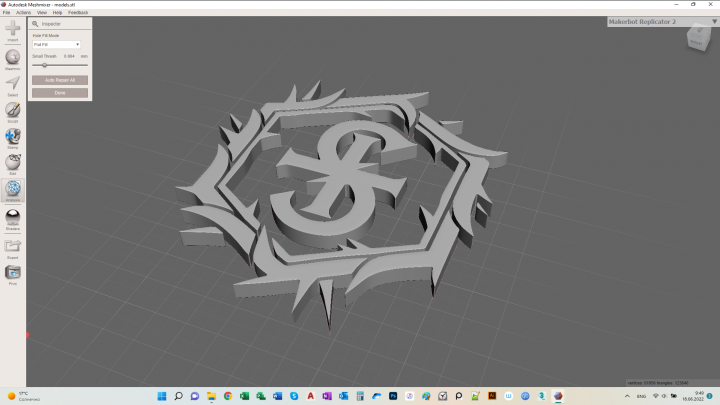Open OneNote from the taskbar

coord(327,396)
